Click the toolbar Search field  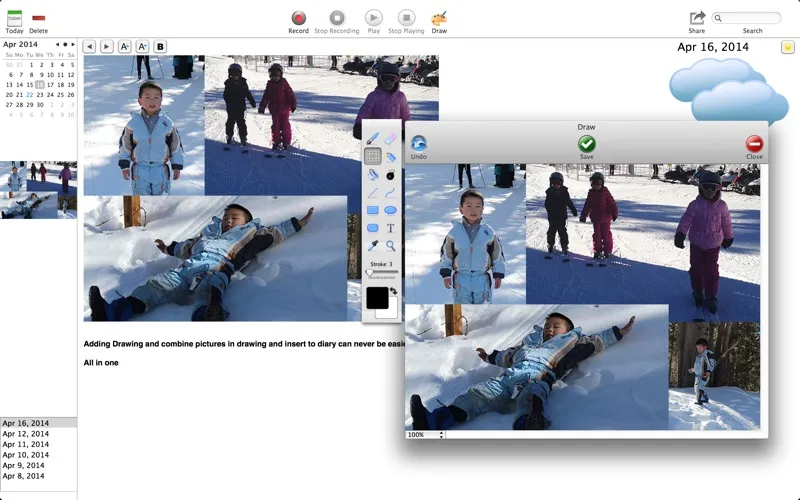pyautogui.click(x=746, y=18)
